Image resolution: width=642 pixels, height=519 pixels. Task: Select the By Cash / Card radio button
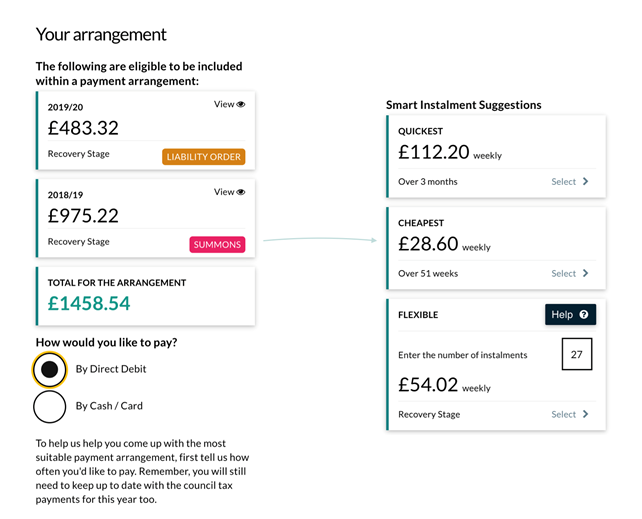coord(50,406)
